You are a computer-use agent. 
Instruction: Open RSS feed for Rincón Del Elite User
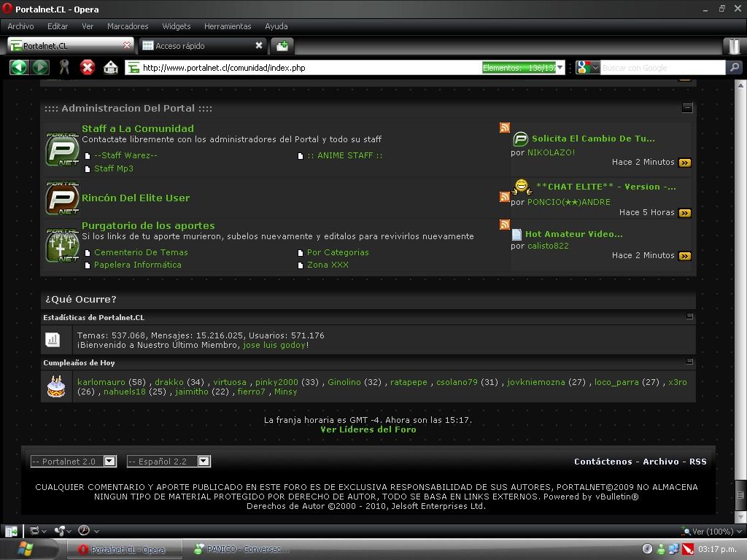pos(505,197)
